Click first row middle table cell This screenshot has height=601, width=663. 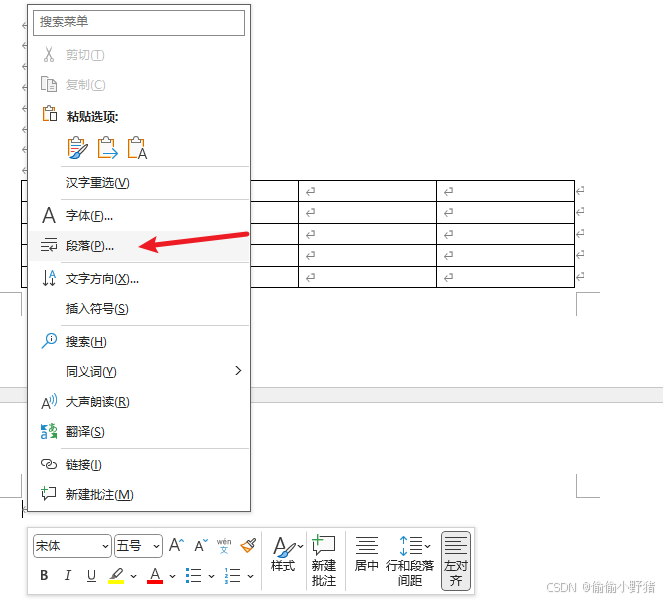pyautogui.click(x=367, y=191)
